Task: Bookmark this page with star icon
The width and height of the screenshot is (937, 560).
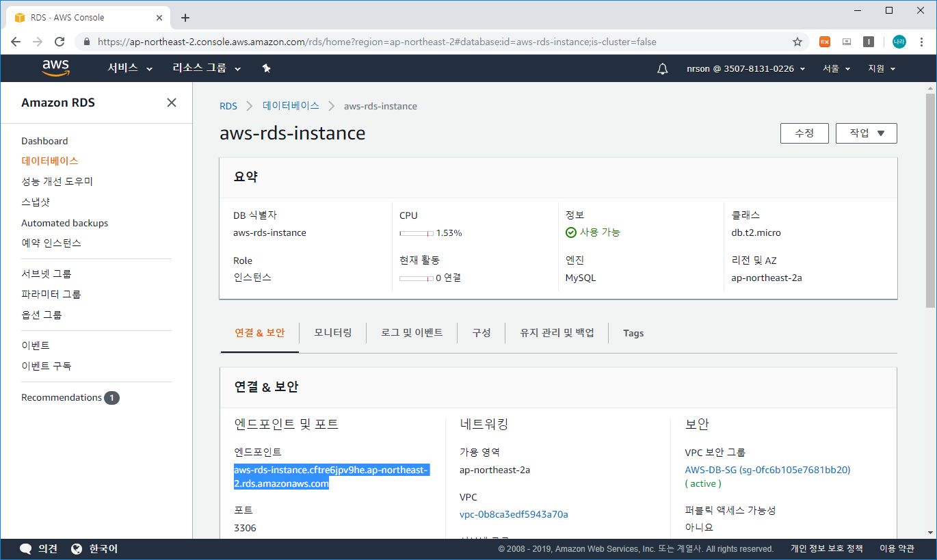Action: click(x=797, y=42)
